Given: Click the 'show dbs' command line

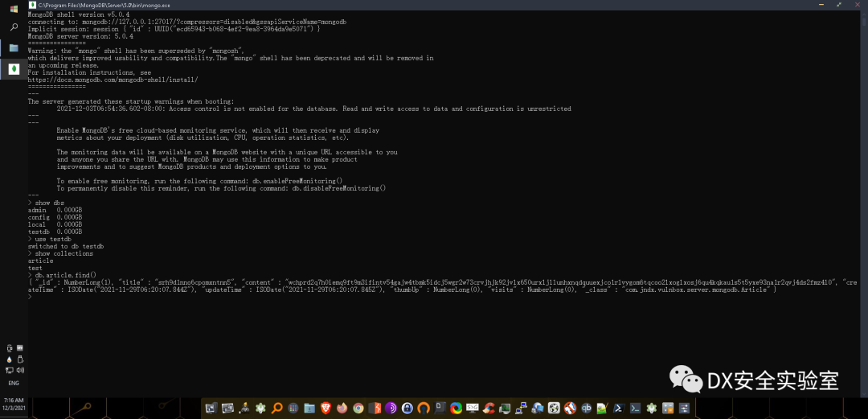Looking at the screenshot, I should (46, 203).
